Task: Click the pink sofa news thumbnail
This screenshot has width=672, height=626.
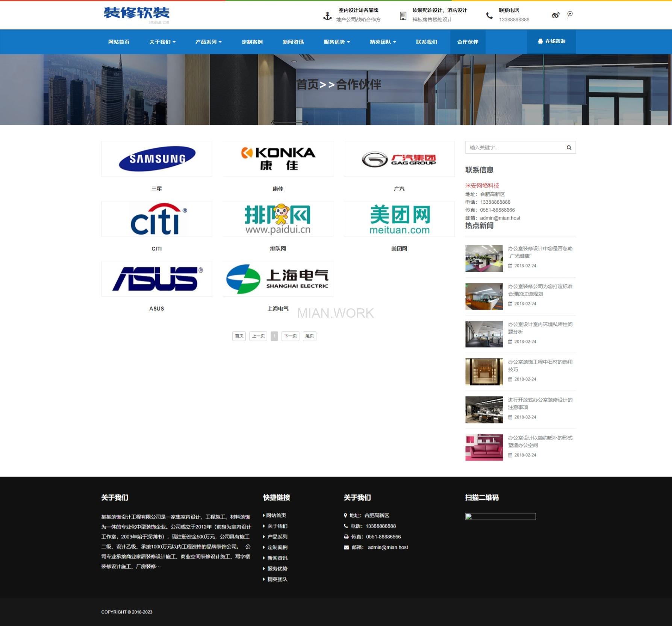Action: [484, 447]
